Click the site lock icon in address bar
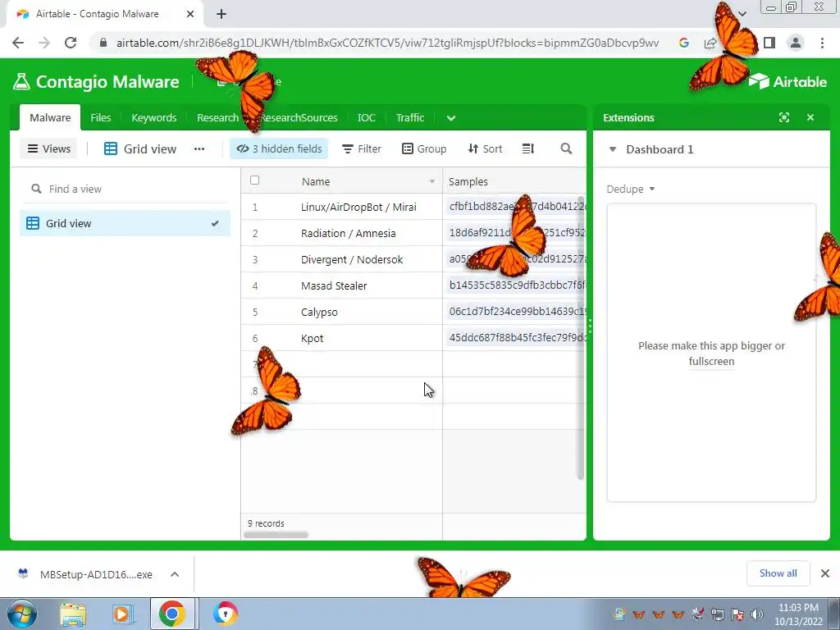 pos(103,43)
